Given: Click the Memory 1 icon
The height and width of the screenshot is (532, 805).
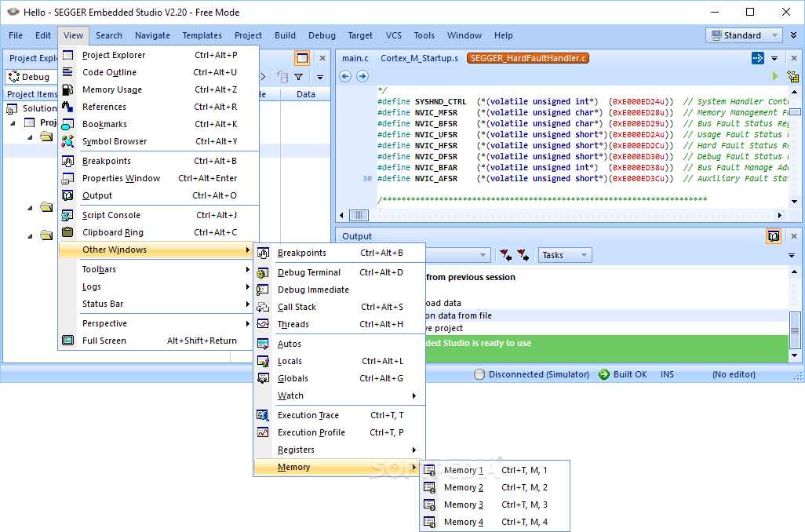Looking at the screenshot, I should 430,470.
